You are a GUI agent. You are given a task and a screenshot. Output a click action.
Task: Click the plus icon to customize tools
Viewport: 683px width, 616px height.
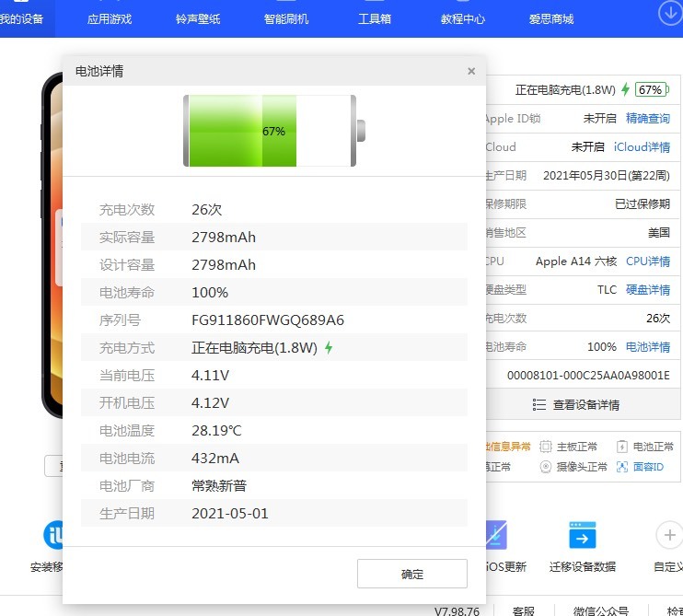point(669,535)
